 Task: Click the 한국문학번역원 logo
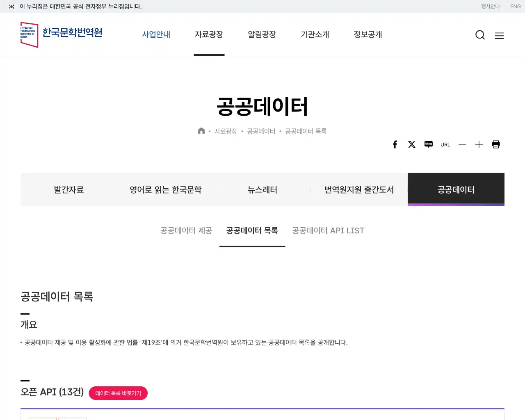click(x=62, y=35)
